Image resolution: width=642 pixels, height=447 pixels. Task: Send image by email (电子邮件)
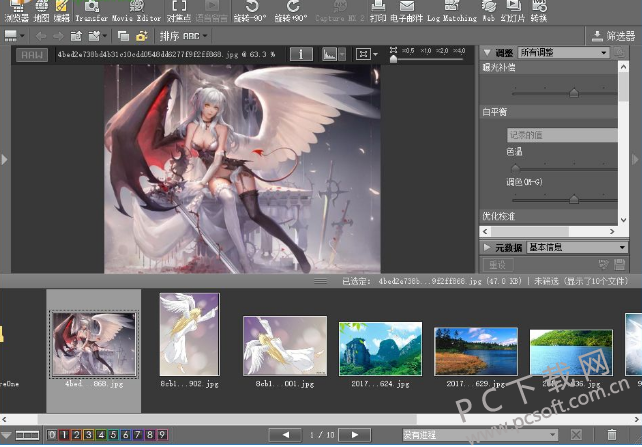click(407, 11)
